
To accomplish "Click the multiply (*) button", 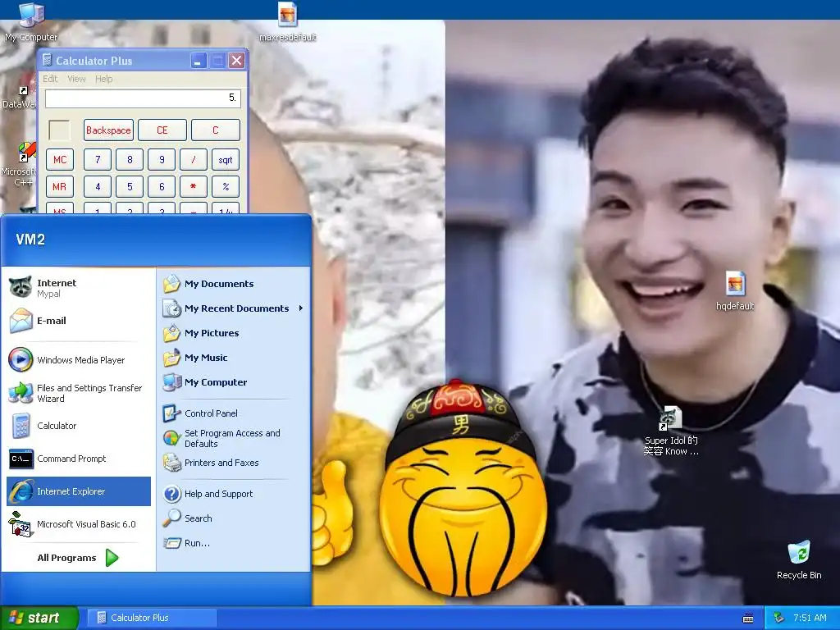I will pyautogui.click(x=194, y=186).
